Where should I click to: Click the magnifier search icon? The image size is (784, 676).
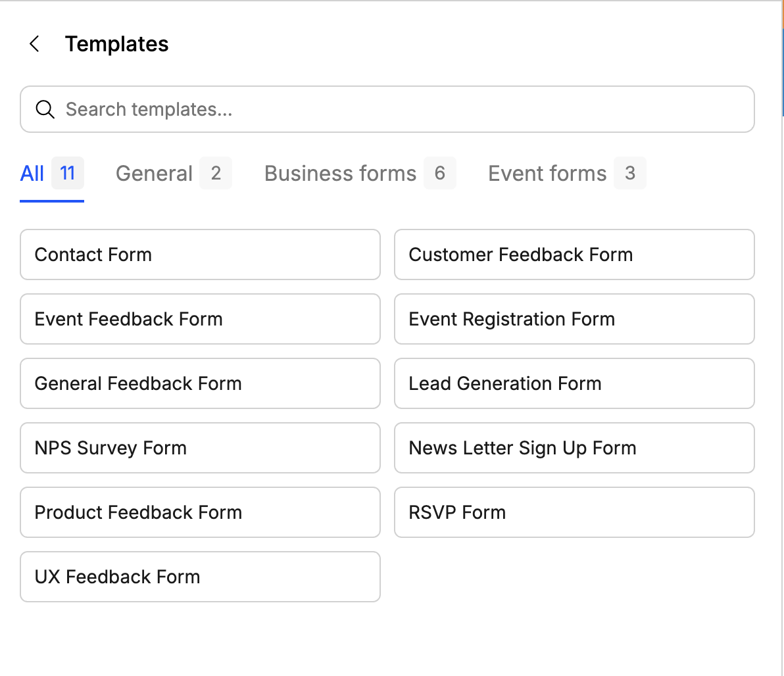[x=45, y=109]
